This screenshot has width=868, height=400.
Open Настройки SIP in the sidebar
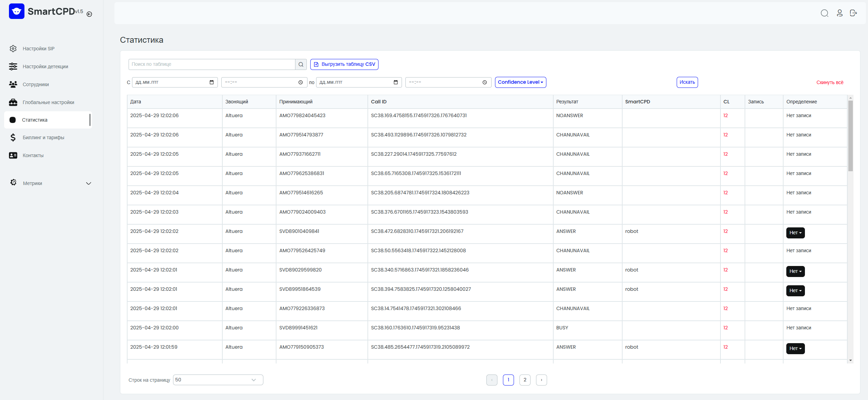39,49
